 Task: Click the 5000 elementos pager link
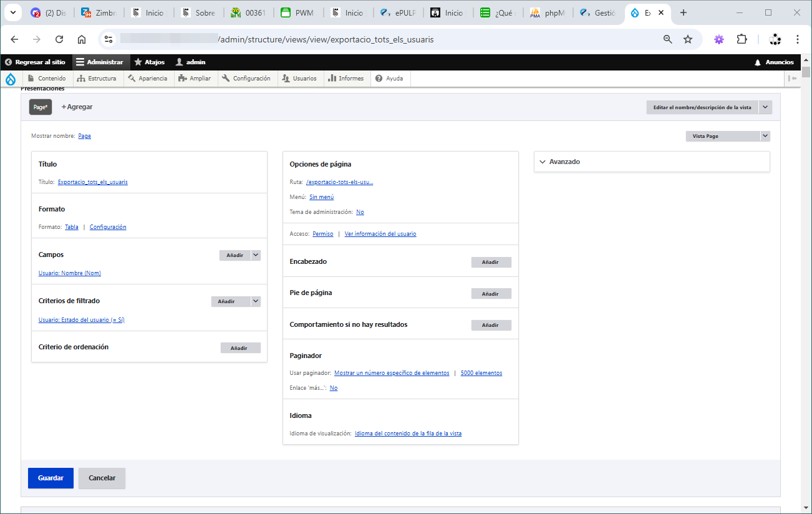click(481, 373)
